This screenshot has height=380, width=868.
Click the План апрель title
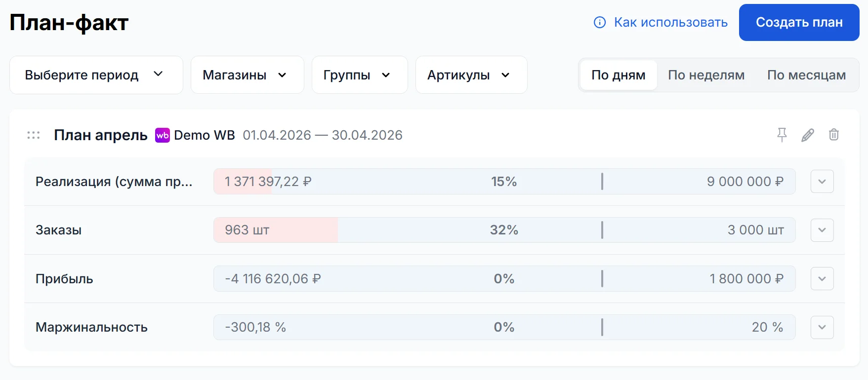(x=101, y=135)
